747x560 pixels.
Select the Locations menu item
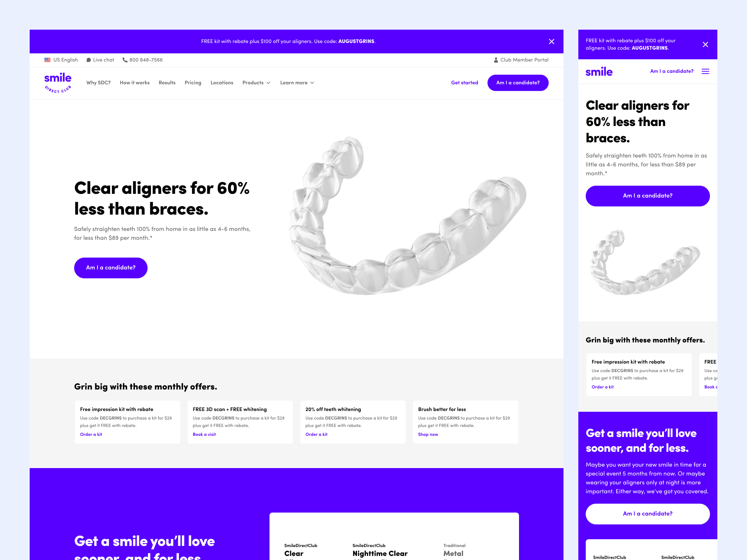(x=222, y=82)
